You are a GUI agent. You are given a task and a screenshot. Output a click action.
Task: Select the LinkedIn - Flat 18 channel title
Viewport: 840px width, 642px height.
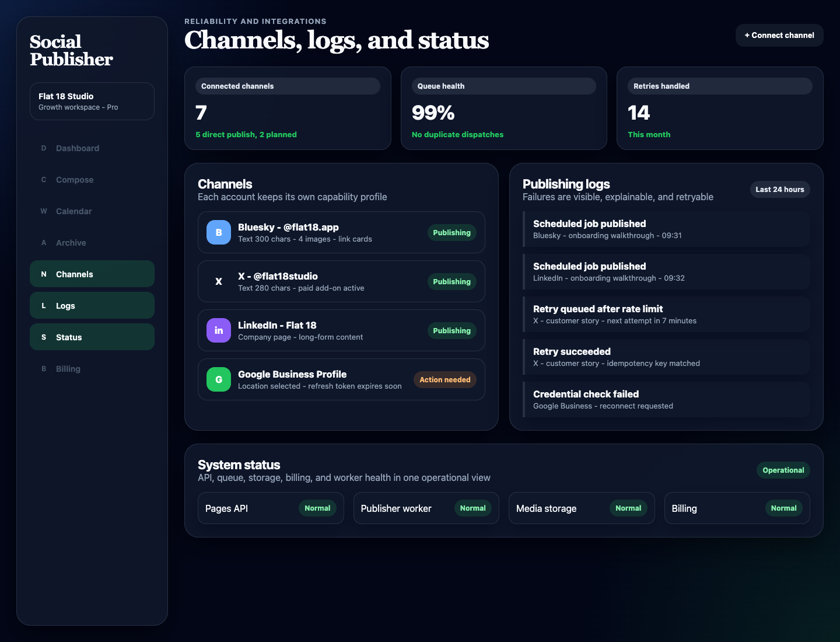(277, 325)
